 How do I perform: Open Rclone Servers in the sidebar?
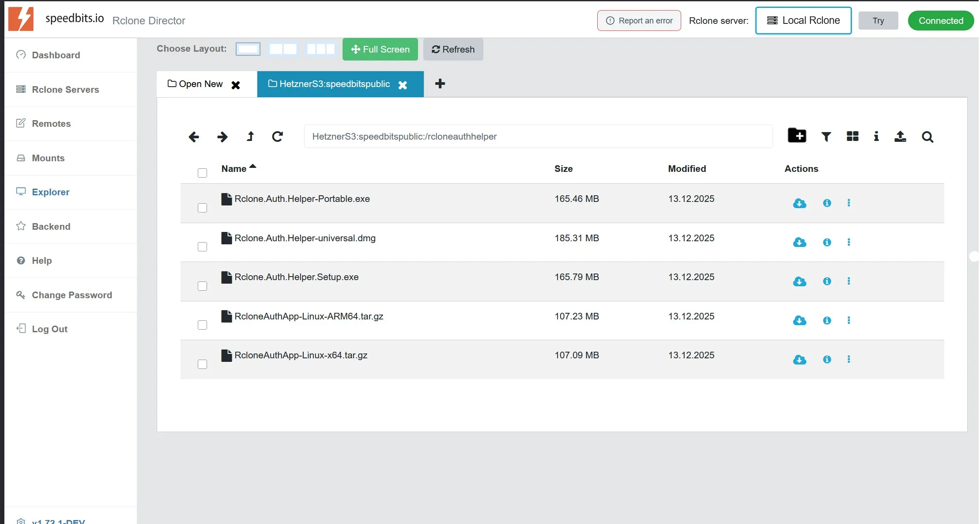pyautogui.click(x=71, y=89)
